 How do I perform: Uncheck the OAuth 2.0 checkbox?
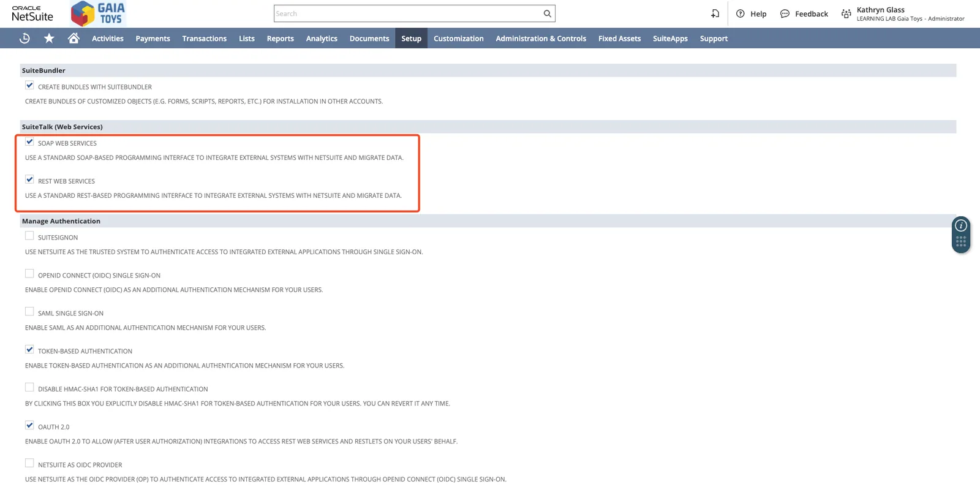click(29, 425)
